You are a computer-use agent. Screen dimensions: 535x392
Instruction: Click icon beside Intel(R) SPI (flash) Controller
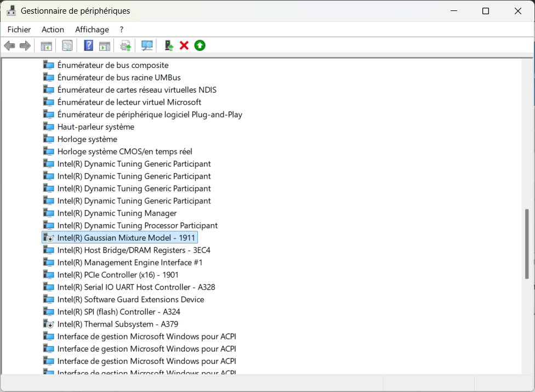[x=48, y=312]
